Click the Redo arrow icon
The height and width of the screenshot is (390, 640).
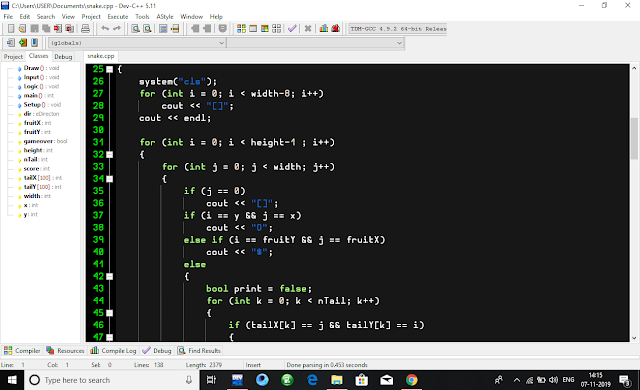pyautogui.click(x=117, y=29)
